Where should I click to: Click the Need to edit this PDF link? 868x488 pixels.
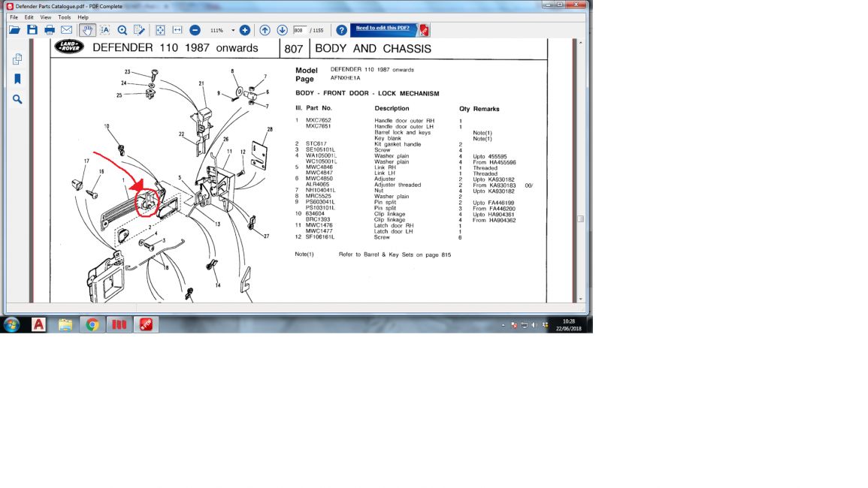click(x=383, y=28)
